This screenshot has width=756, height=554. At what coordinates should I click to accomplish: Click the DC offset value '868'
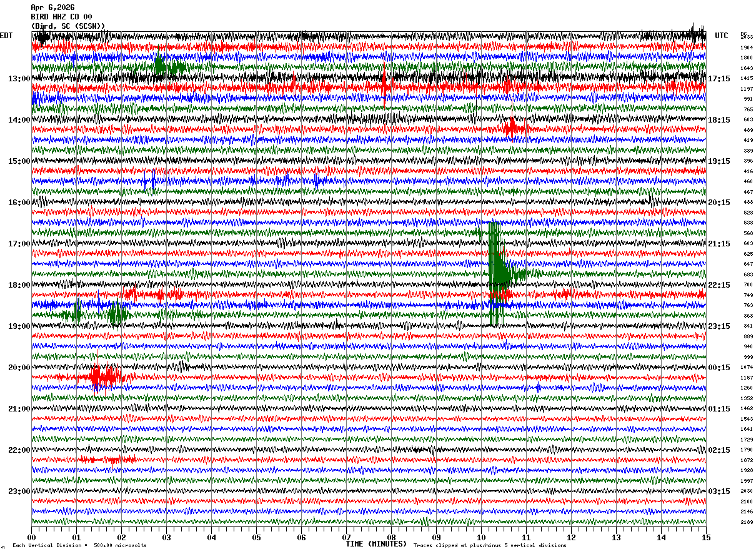tap(748, 316)
